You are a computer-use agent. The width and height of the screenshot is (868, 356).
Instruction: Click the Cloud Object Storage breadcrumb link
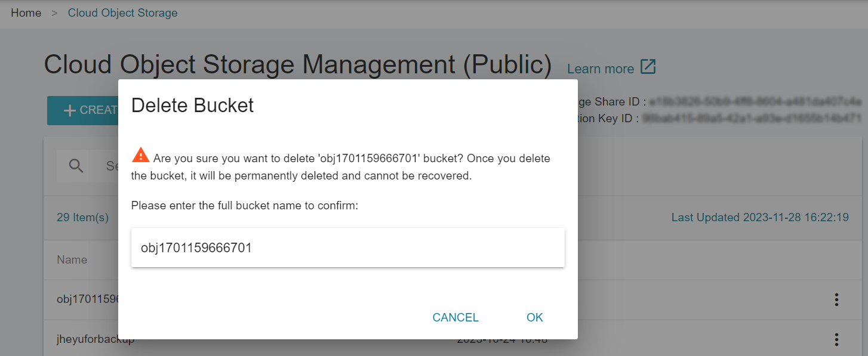pyautogui.click(x=122, y=13)
